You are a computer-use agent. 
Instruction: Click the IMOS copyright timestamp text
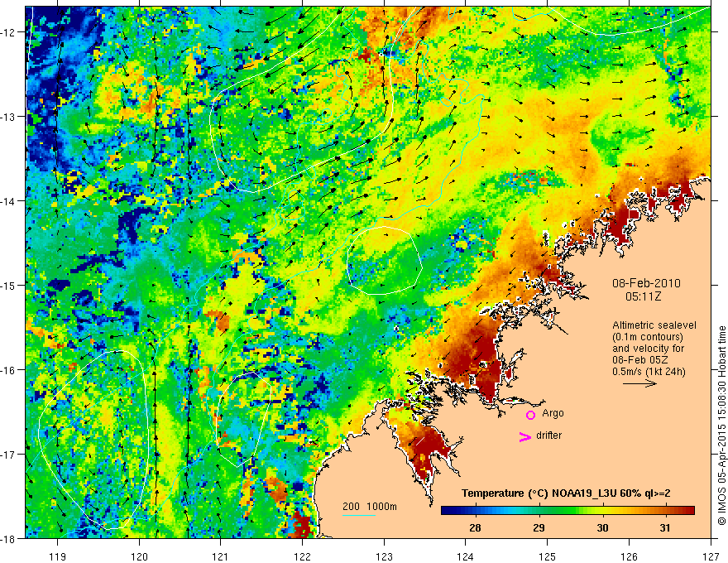point(721,426)
